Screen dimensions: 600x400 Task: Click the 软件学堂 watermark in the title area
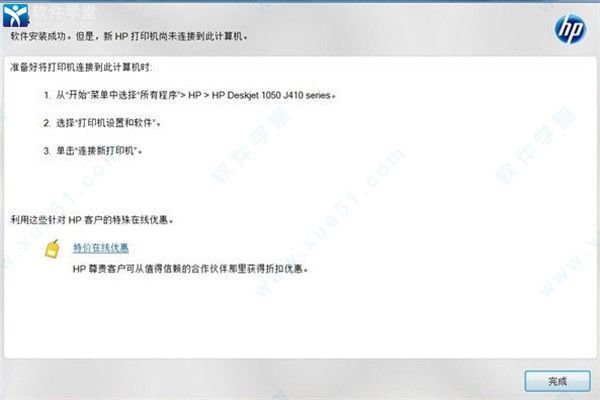click(x=63, y=13)
